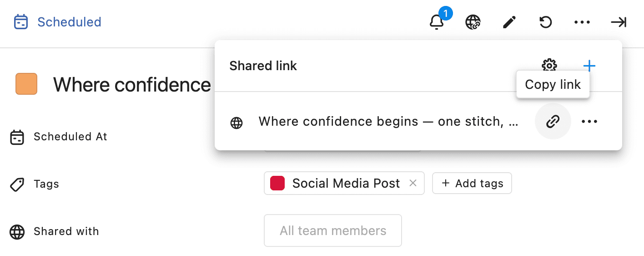
Task: Click the globe icon beside the shared link row
Action: tap(236, 123)
